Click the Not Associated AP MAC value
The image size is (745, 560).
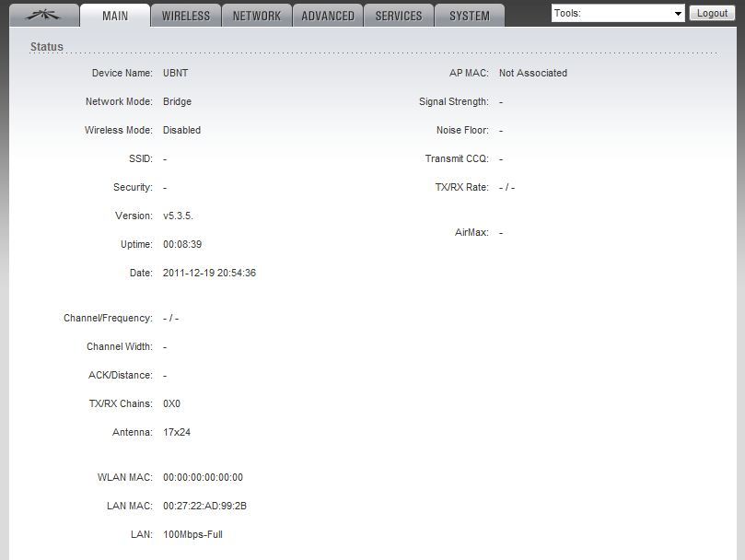pos(533,73)
